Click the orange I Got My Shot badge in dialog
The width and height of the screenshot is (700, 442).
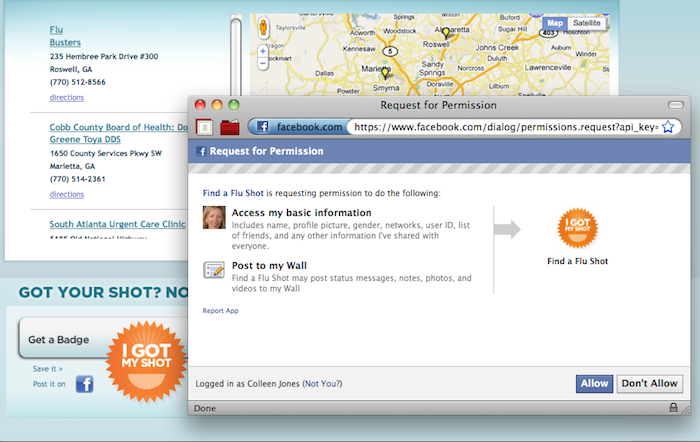click(577, 228)
